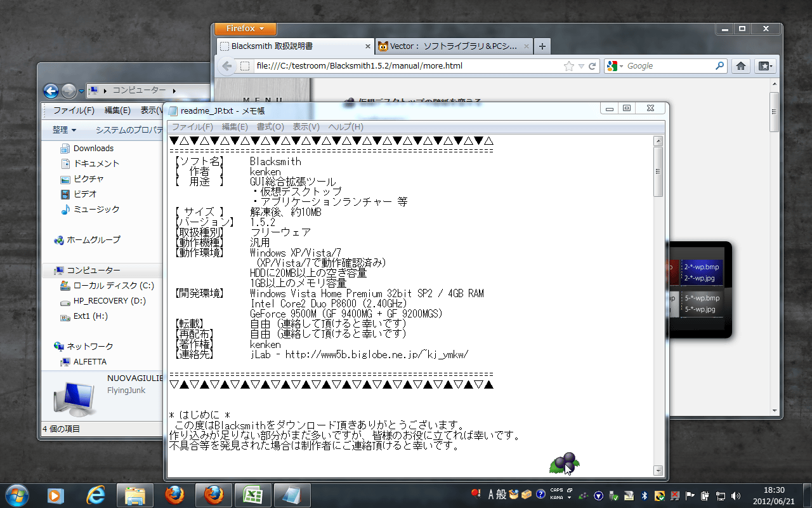The height and width of the screenshot is (508, 812).
Task: Click the 5-*-wp.jpg thumbnail label
Action: pyautogui.click(x=700, y=309)
